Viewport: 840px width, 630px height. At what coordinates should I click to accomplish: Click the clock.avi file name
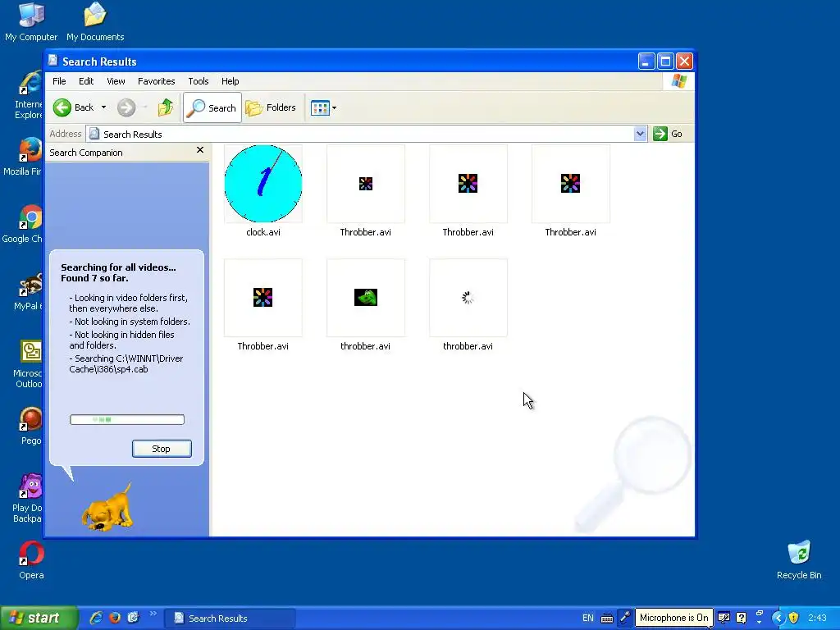coord(263,232)
